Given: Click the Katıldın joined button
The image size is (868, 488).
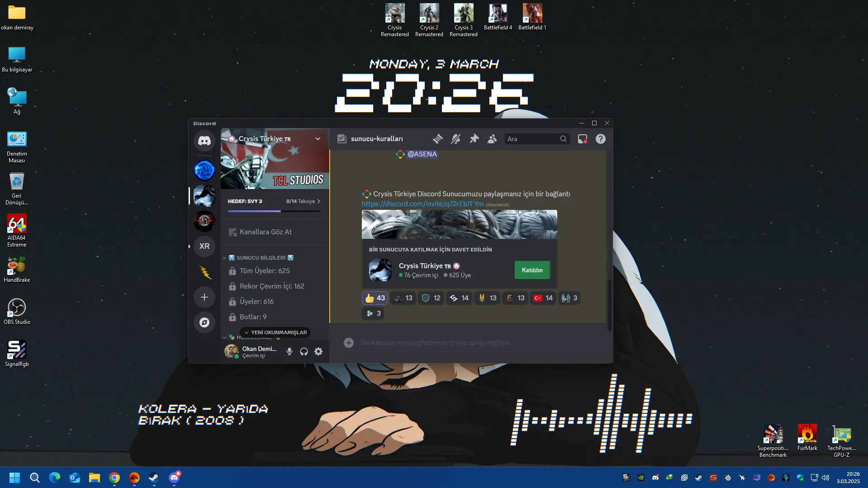Looking at the screenshot, I should click(532, 270).
